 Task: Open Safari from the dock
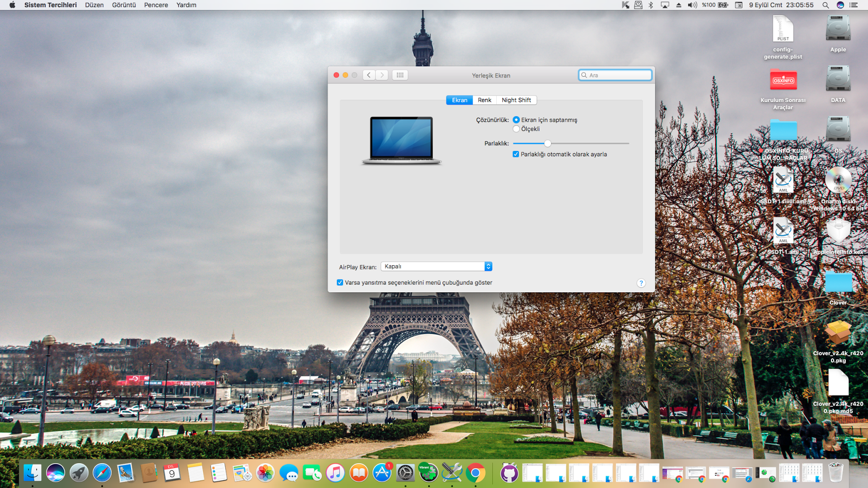[102, 473]
